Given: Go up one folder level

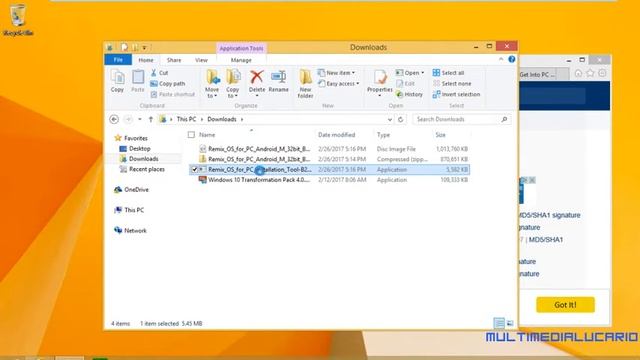Looking at the screenshot, I should [x=151, y=119].
